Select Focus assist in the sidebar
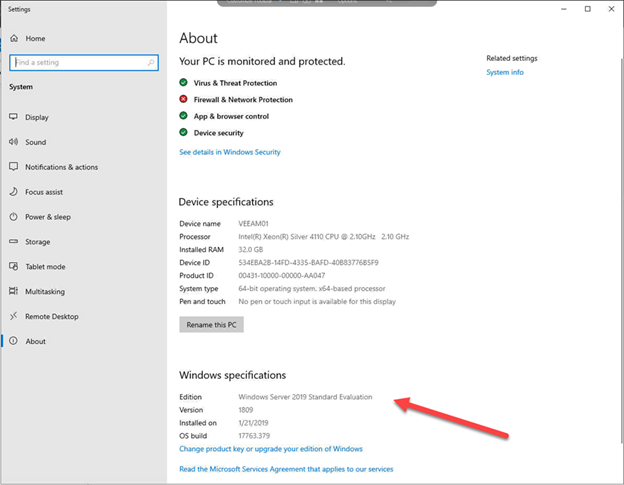The width and height of the screenshot is (624, 485). click(44, 192)
